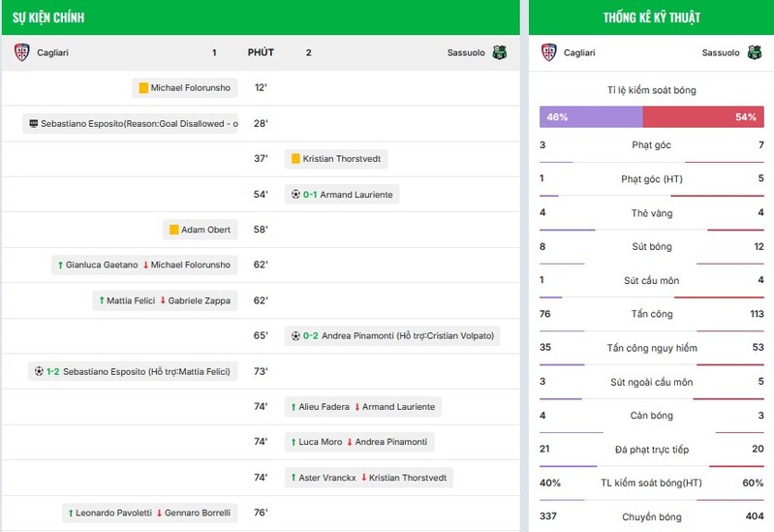Click goal ball icon for 0-2 Andrea Pinamonti
Image resolution: width=774 pixels, height=532 pixels.
295,336
